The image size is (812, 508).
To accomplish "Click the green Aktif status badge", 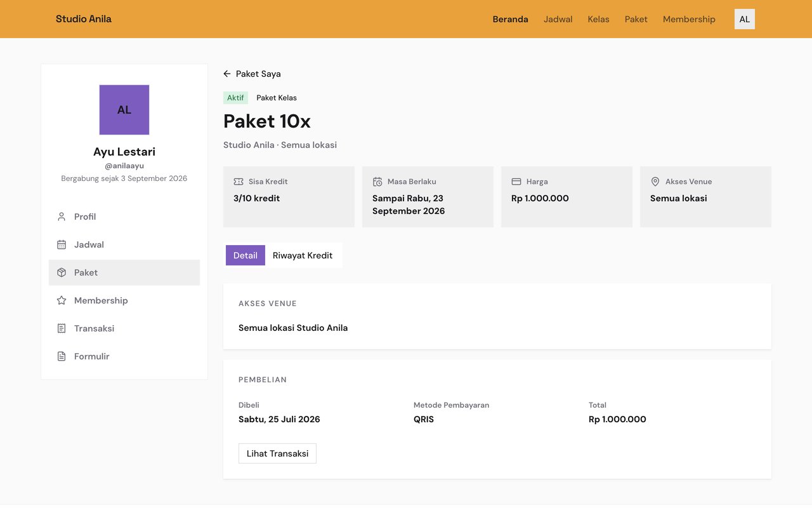I will (x=235, y=98).
